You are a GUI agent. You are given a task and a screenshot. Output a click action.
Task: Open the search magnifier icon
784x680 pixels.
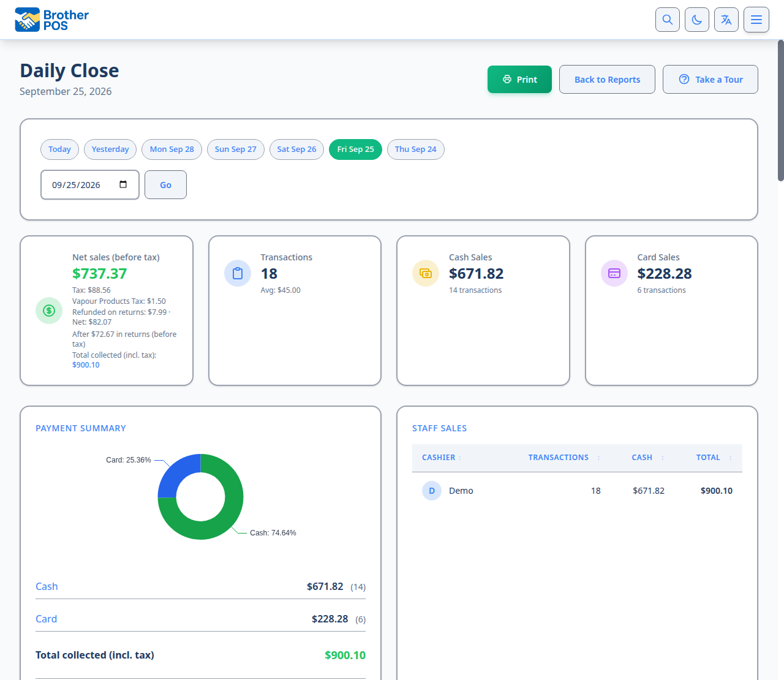point(668,20)
